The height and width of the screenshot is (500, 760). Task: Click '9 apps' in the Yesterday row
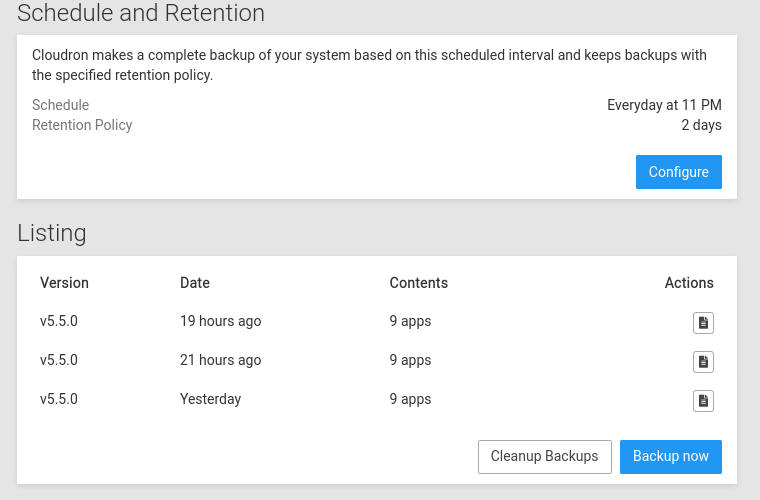(411, 399)
